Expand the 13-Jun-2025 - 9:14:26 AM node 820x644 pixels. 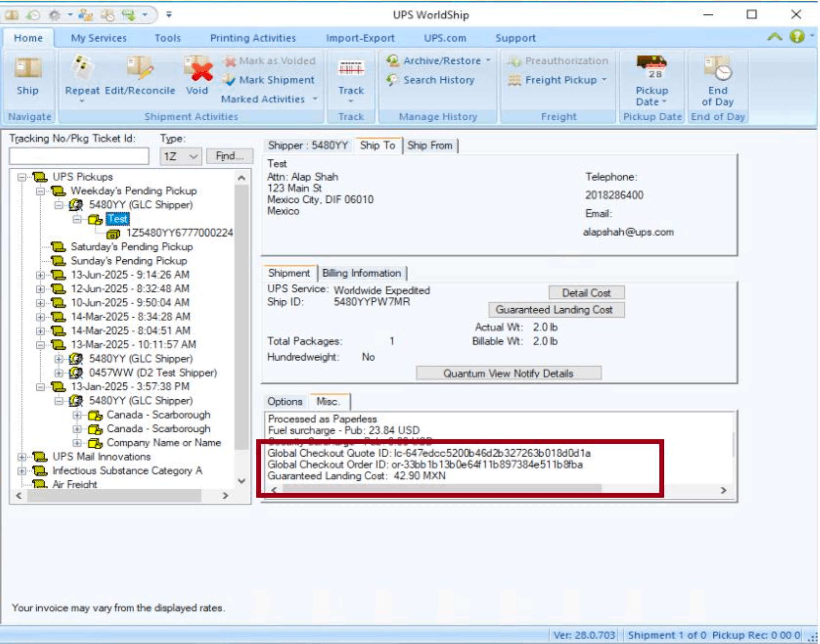pos(40,275)
